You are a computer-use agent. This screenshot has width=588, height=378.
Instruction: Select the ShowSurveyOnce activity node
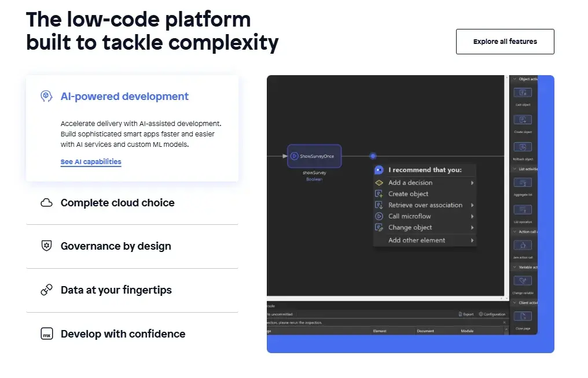pyautogui.click(x=314, y=156)
